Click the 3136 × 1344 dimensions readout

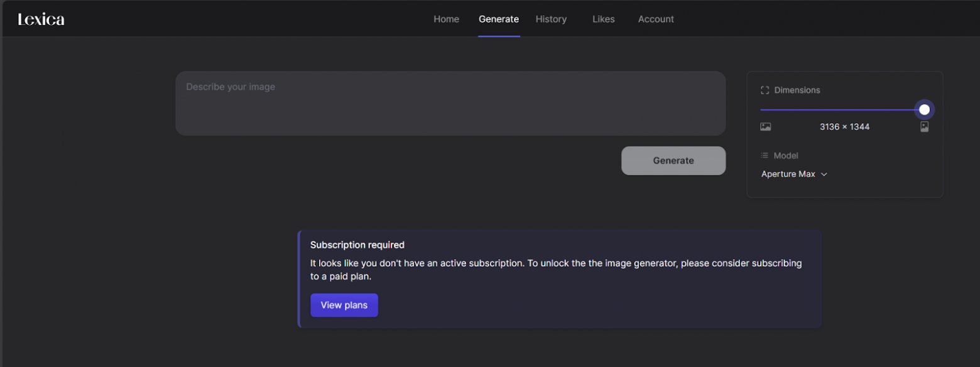pos(844,127)
